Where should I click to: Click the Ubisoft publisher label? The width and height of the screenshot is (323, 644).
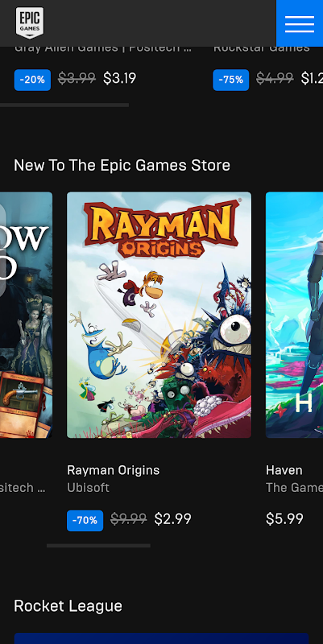[88, 488]
